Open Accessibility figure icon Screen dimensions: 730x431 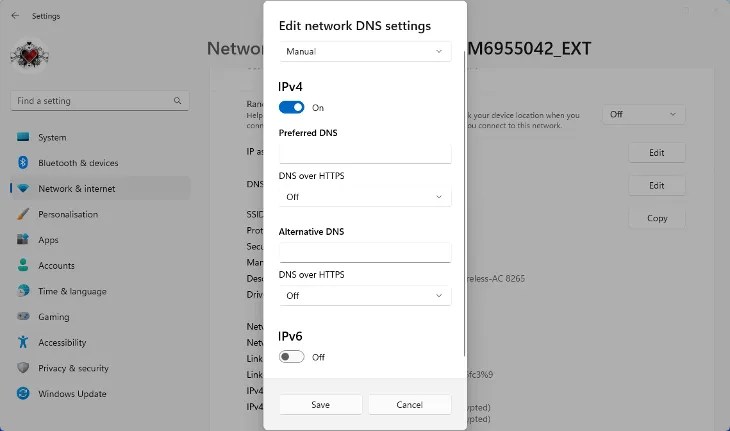[23, 342]
